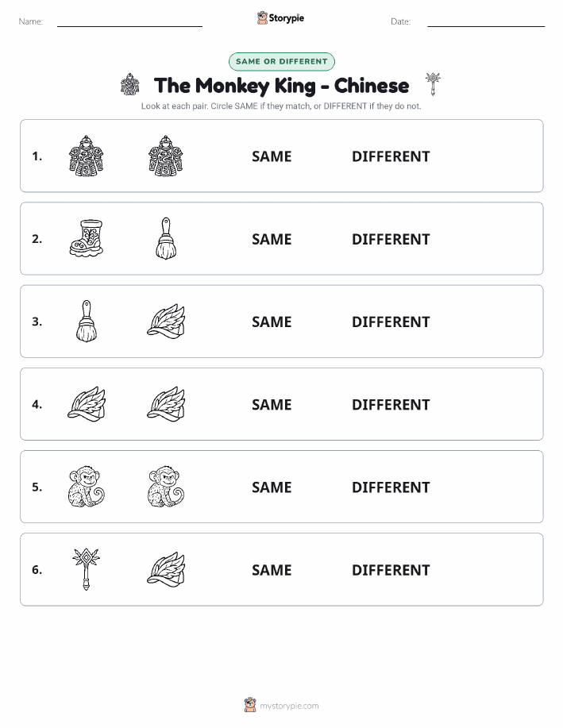Click the Storypie logo at top
The width and height of the screenshot is (563, 728).
tap(280, 18)
